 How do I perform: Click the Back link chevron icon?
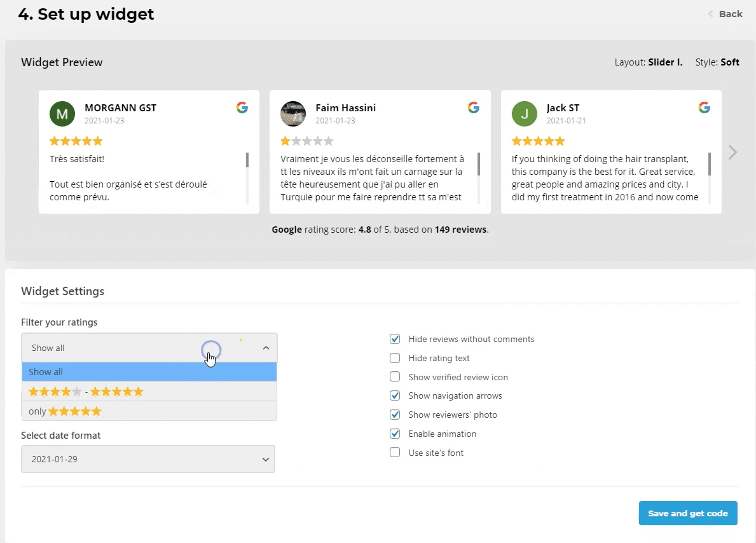pos(710,14)
